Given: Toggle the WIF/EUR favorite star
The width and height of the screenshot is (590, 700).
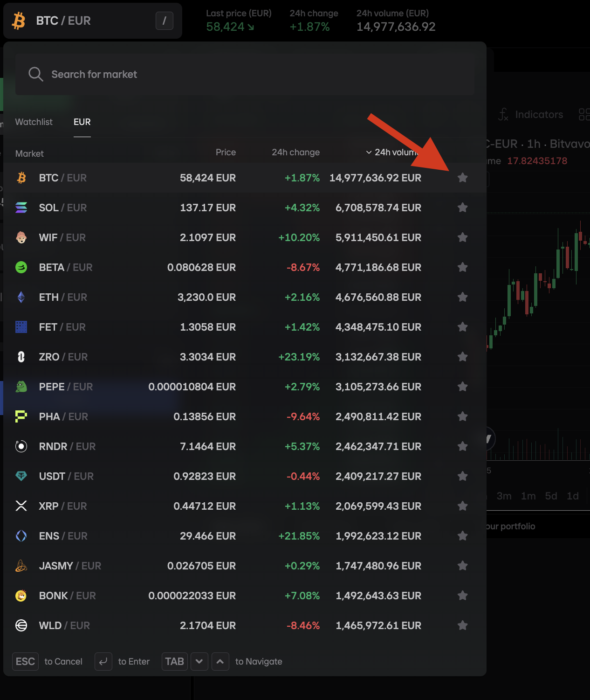Looking at the screenshot, I should coord(462,237).
